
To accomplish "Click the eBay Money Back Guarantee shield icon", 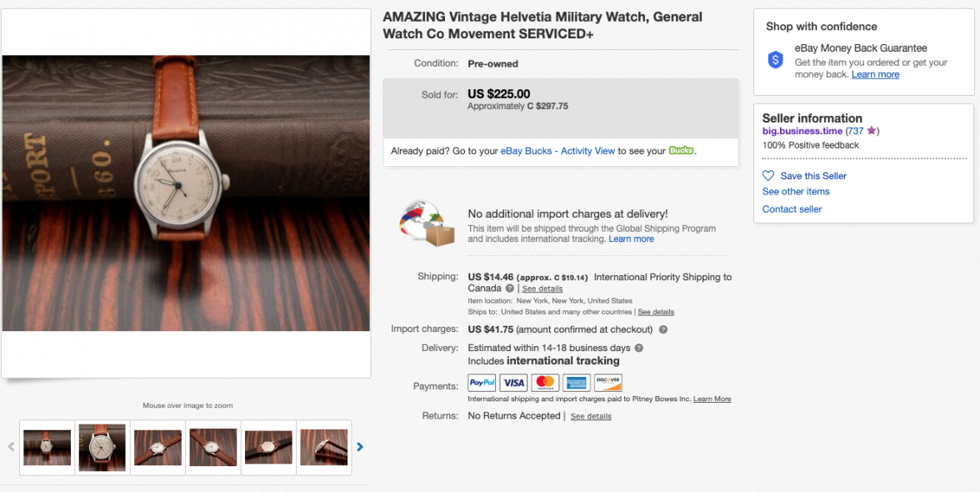I will click(x=776, y=60).
